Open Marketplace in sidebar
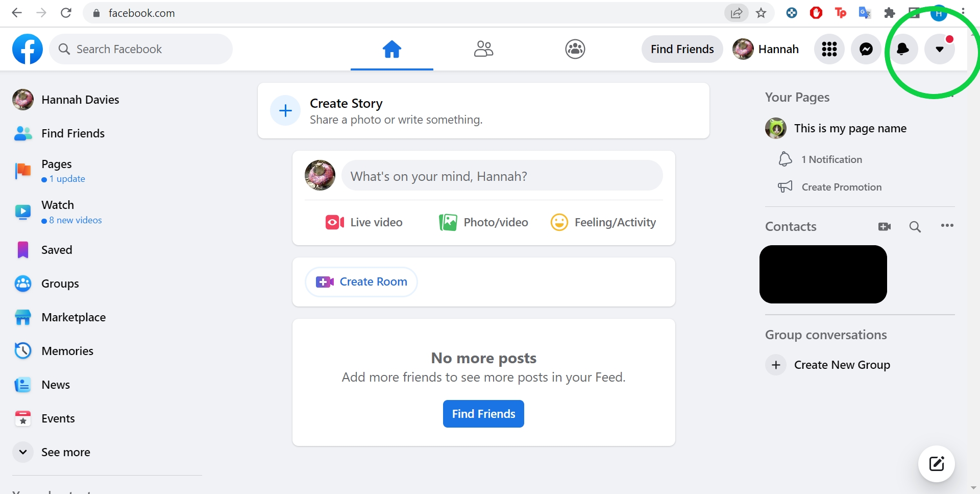 coord(107,317)
